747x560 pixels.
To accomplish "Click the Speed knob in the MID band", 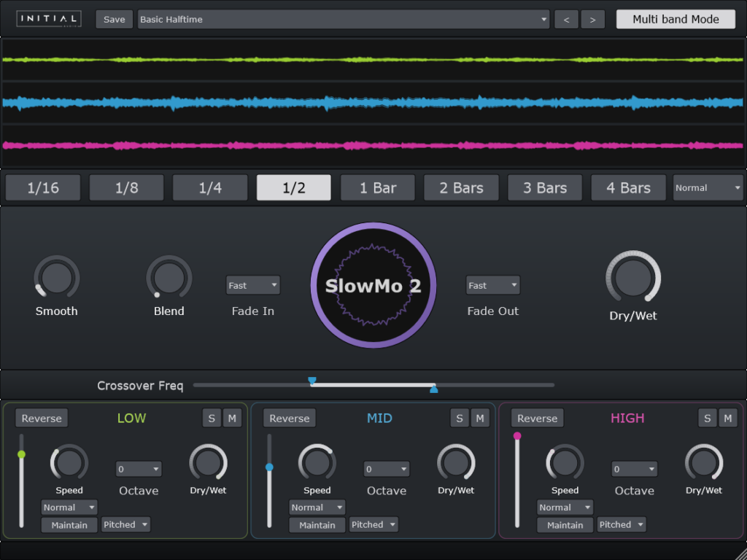I will point(317,463).
